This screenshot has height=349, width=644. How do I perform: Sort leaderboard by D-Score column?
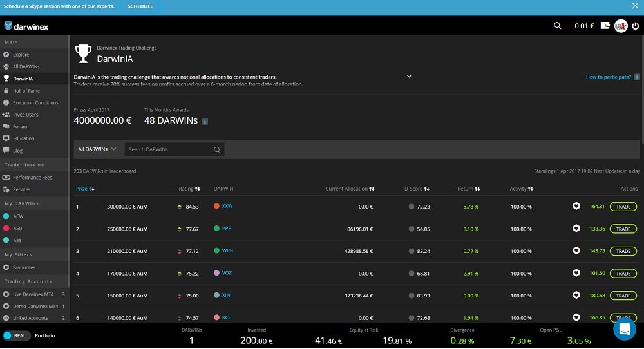pos(417,189)
